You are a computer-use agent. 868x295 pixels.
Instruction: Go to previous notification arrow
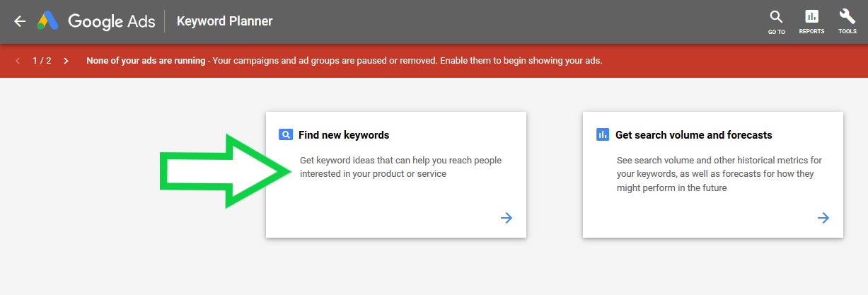[18, 61]
